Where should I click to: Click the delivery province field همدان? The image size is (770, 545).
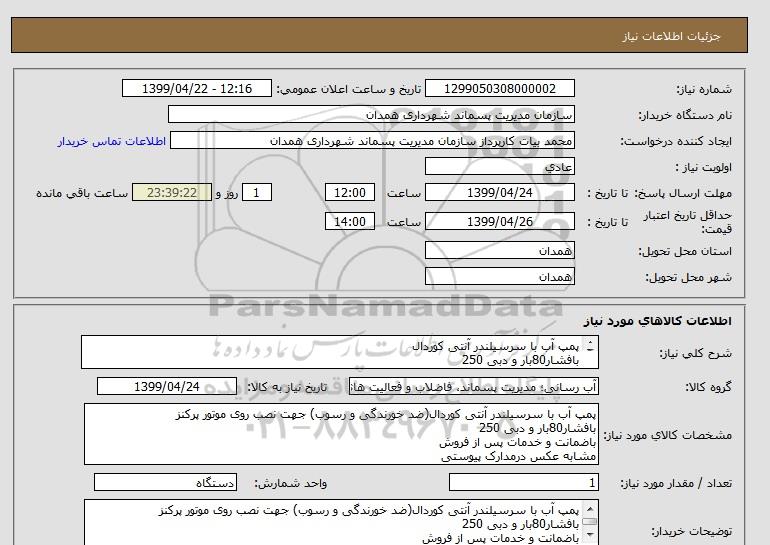[499, 250]
